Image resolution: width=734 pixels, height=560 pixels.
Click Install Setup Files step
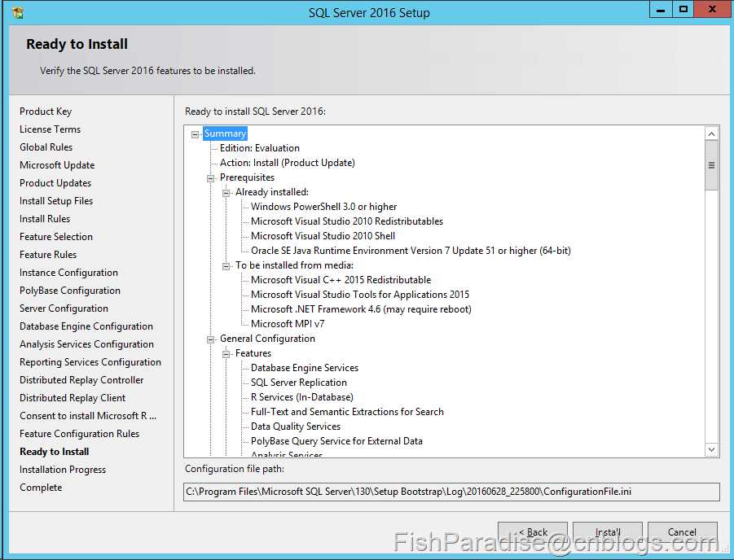(x=56, y=201)
